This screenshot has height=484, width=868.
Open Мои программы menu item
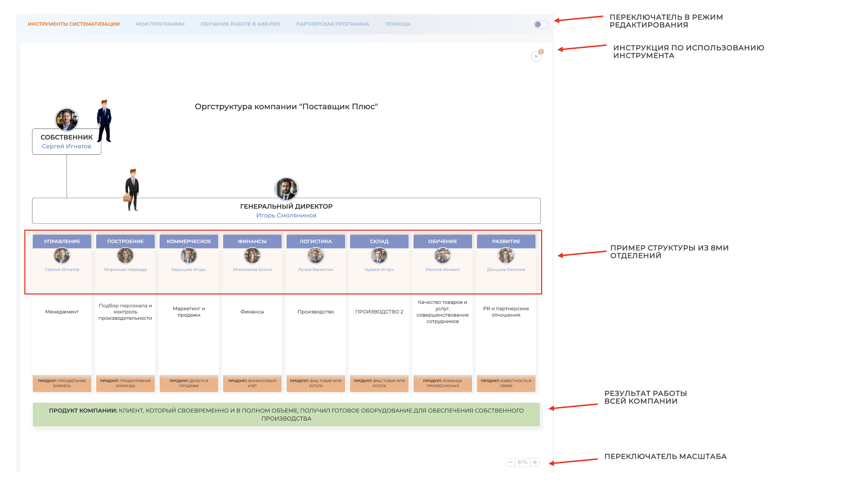pyautogui.click(x=160, y=24)
